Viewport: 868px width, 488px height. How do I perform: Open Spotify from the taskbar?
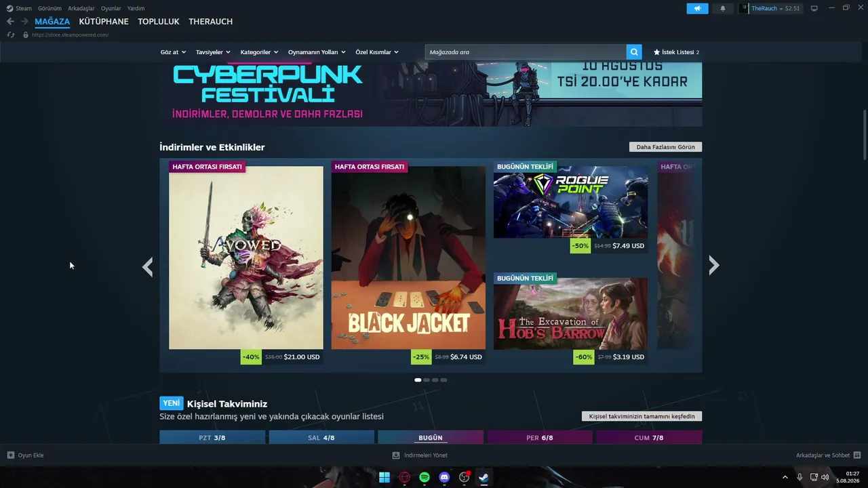425,477
